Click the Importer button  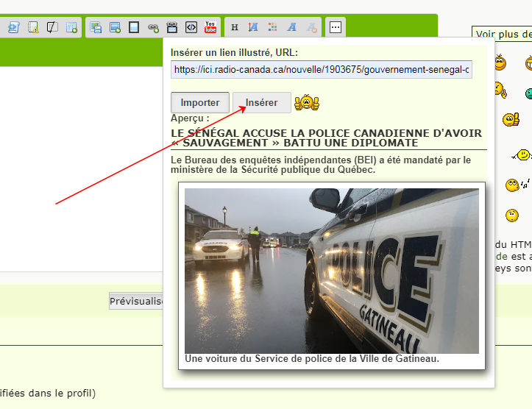tap(200, 102)
